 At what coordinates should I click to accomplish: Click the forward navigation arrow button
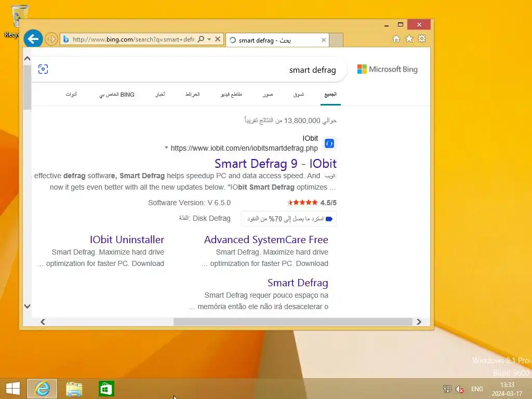pos(51,39)
